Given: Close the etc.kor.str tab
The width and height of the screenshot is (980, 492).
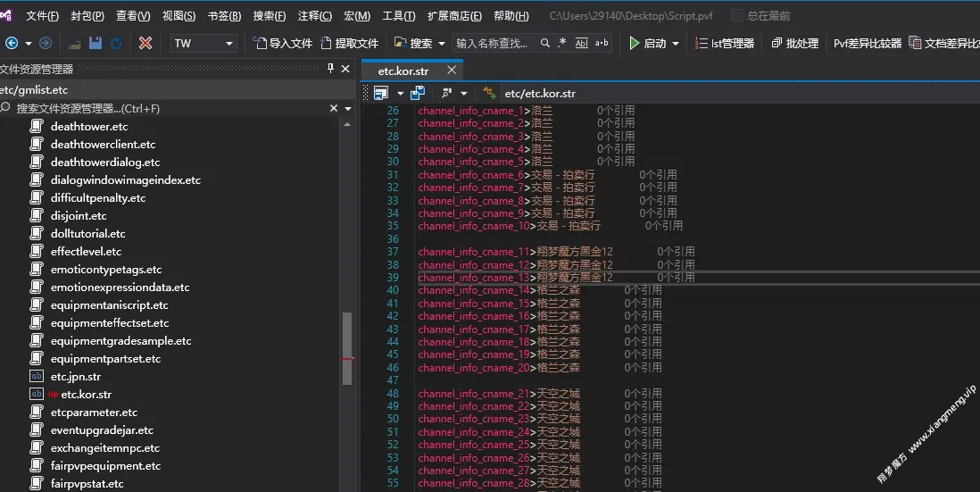Looking at the screenshot, I should [x=452, y=70].
